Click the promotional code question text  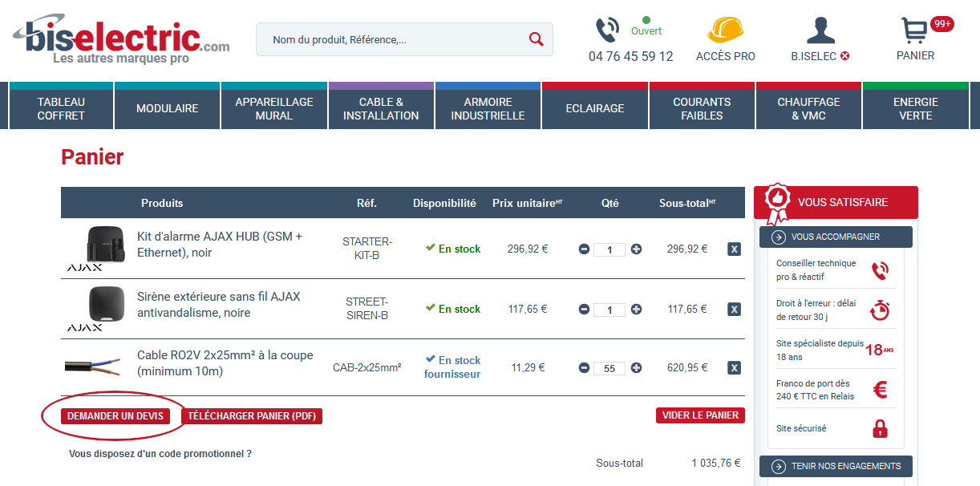160,454
